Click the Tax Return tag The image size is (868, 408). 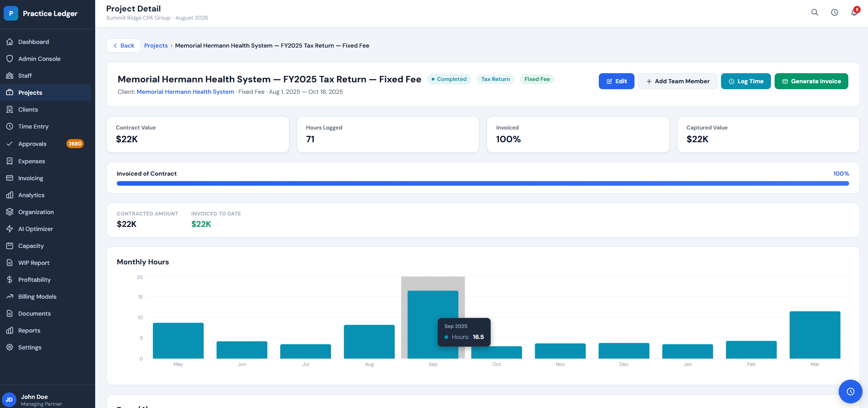coord(495,79)
